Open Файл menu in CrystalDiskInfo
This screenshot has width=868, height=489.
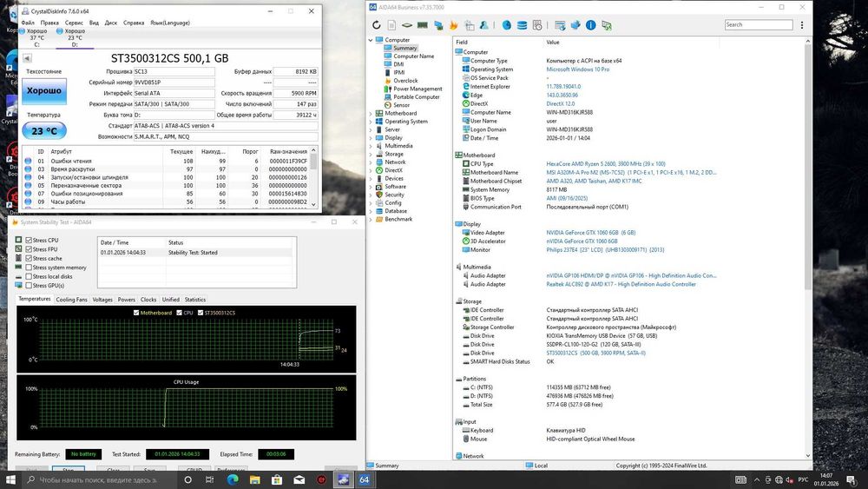(x=28, y=23)
